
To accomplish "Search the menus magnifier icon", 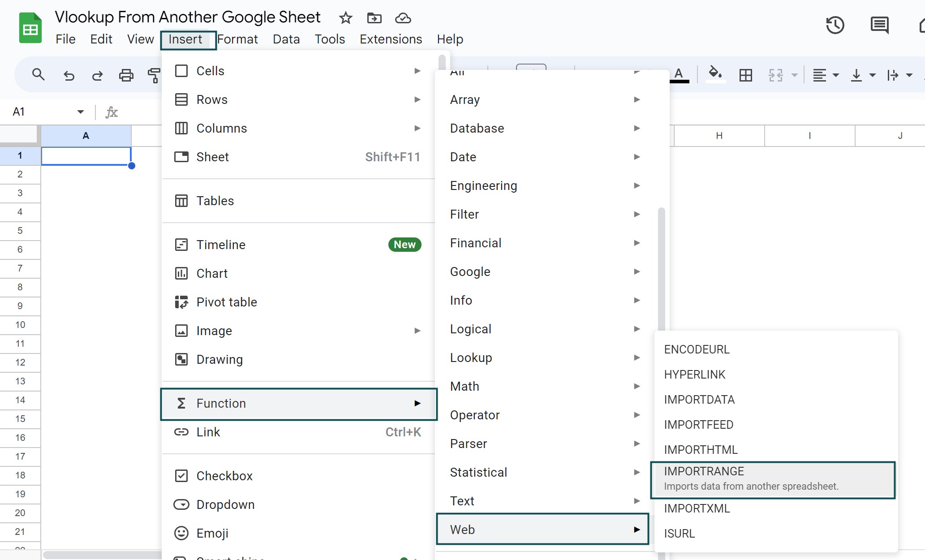I will [39, 75].
